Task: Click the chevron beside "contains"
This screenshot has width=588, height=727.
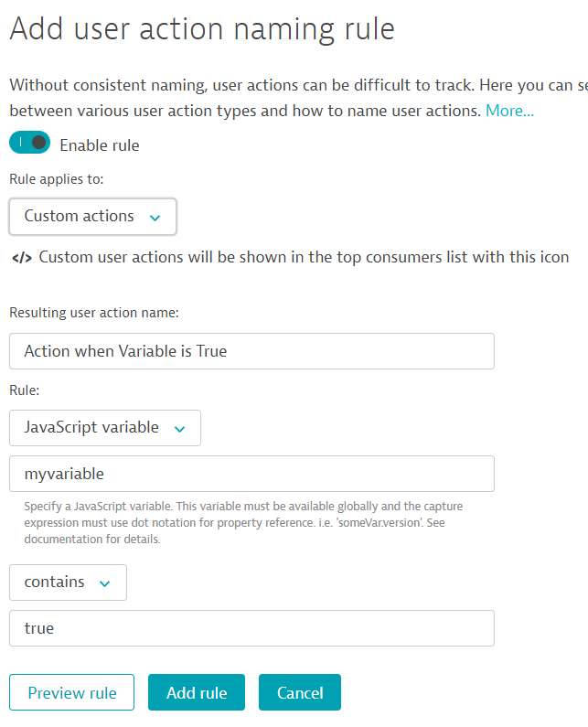Action: (x=104, y=583)
